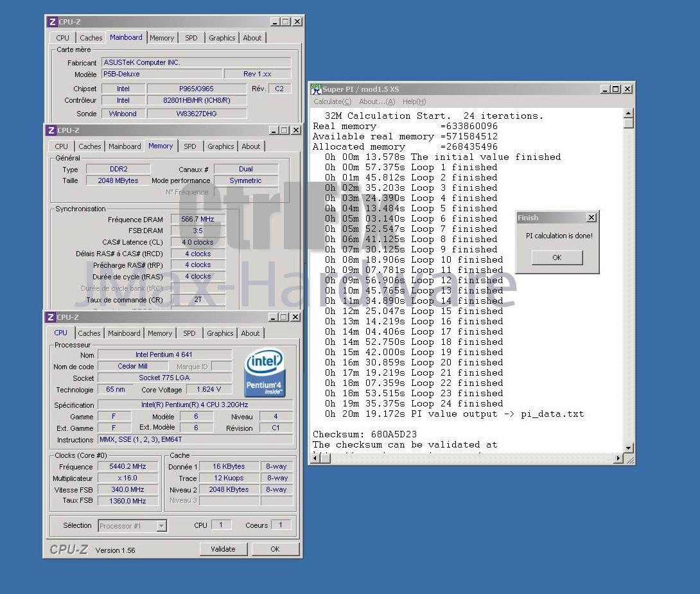700x594 pixels.
Task: Switch to SPD tab in CPU window
Action: point(189,333)
